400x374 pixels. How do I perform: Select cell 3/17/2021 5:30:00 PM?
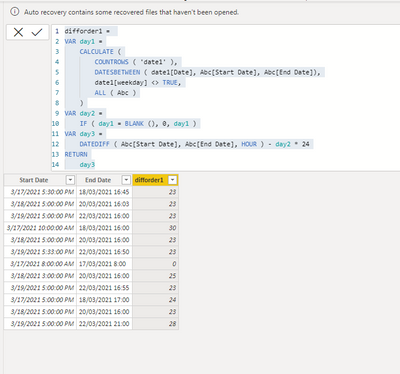(x=40, y=192)
